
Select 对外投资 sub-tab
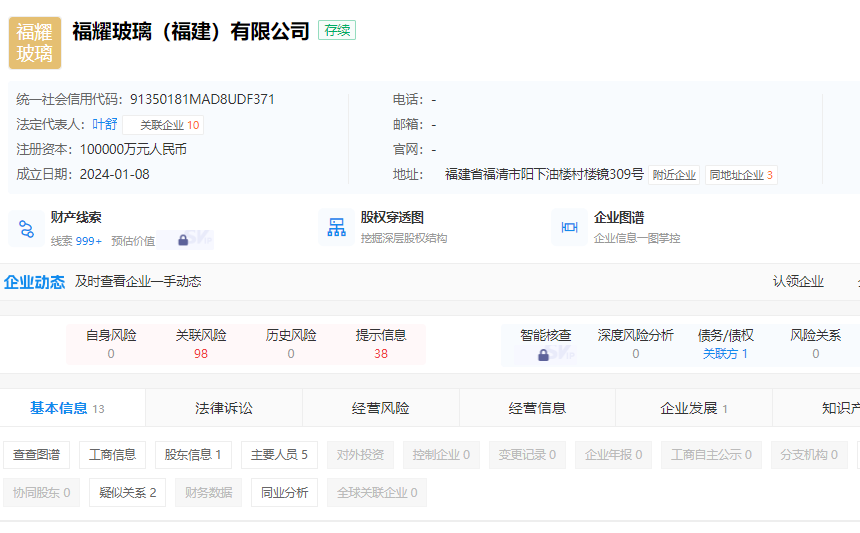point(360,455)
